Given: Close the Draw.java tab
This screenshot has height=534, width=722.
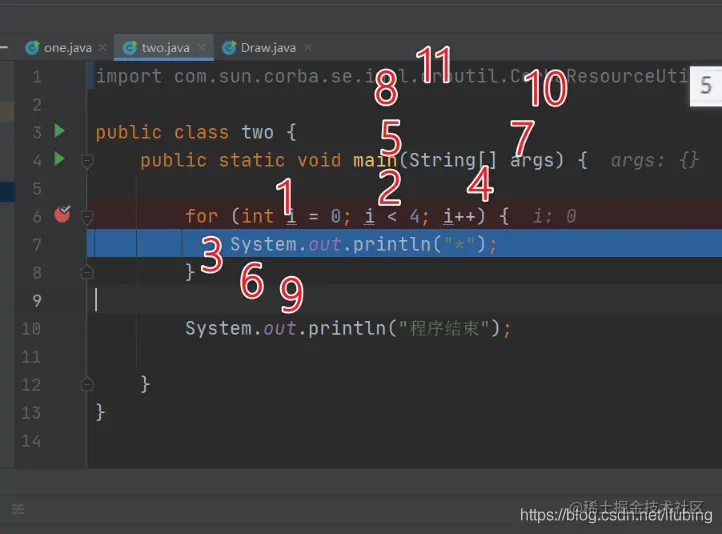Looking at the screenshot, I should click(308, 47).
